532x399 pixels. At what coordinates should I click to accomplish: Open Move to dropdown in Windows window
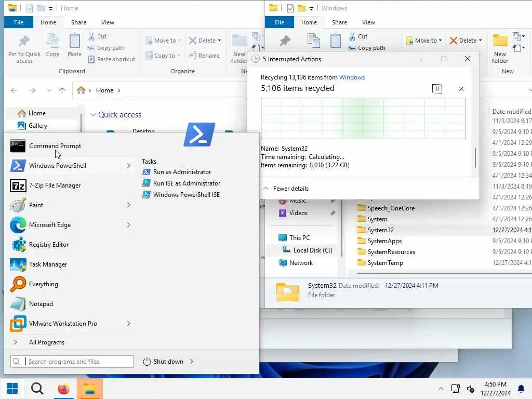click(440, 41)
